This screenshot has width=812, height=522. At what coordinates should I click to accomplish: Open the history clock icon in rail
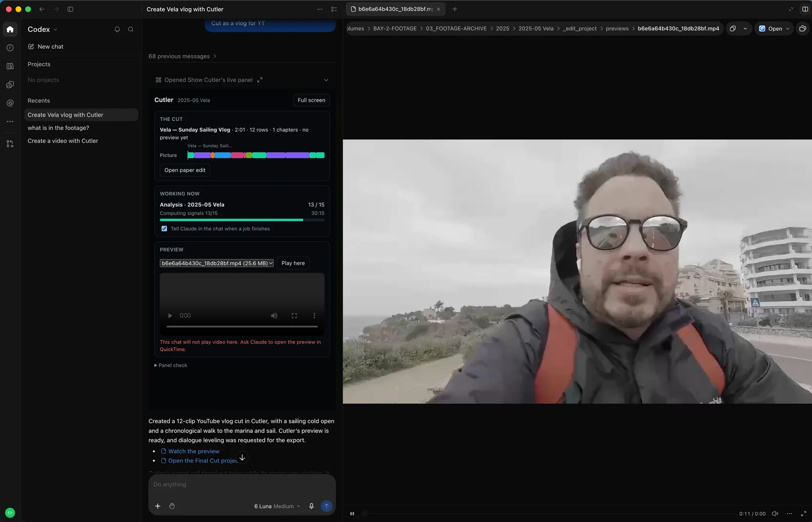tap(10, 48)
